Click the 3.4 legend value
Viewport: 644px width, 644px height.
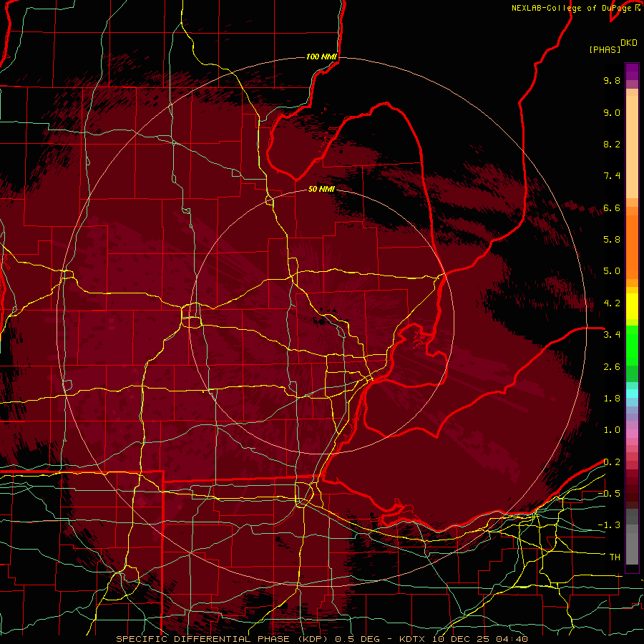click(612, 335)
